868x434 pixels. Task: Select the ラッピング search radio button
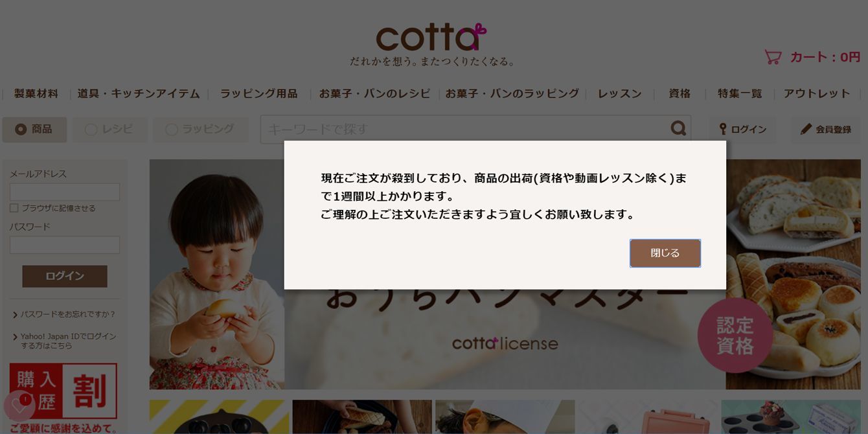[172, 130]
